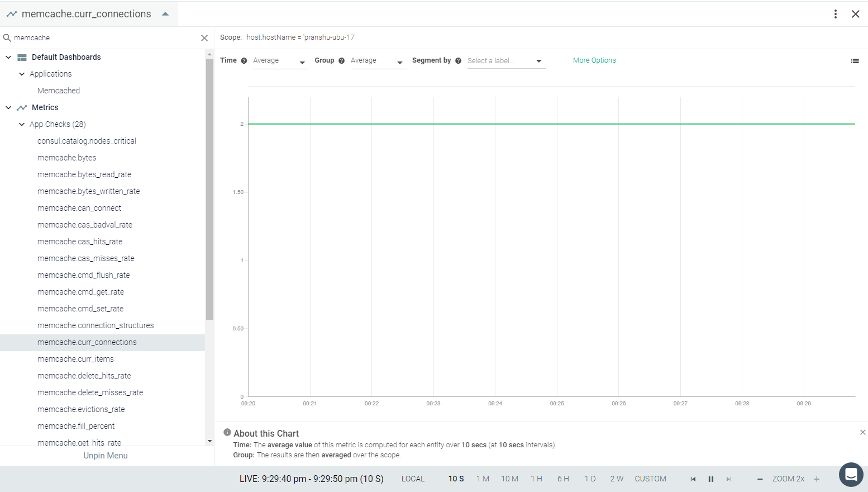The image size is (868, 492).
Task: Pause the live data playback
Action: (711, 479)
